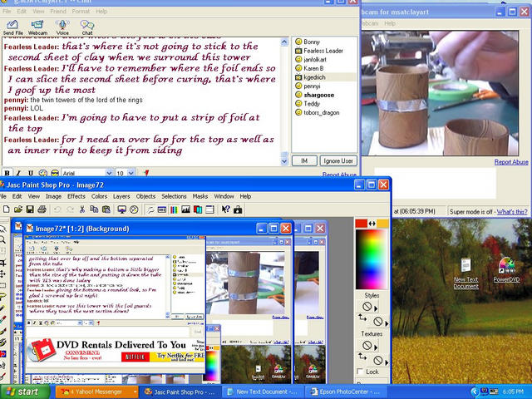Toggle bold text in chat
This screenshot has height=399, width=532.
click(x=7, y=173)
